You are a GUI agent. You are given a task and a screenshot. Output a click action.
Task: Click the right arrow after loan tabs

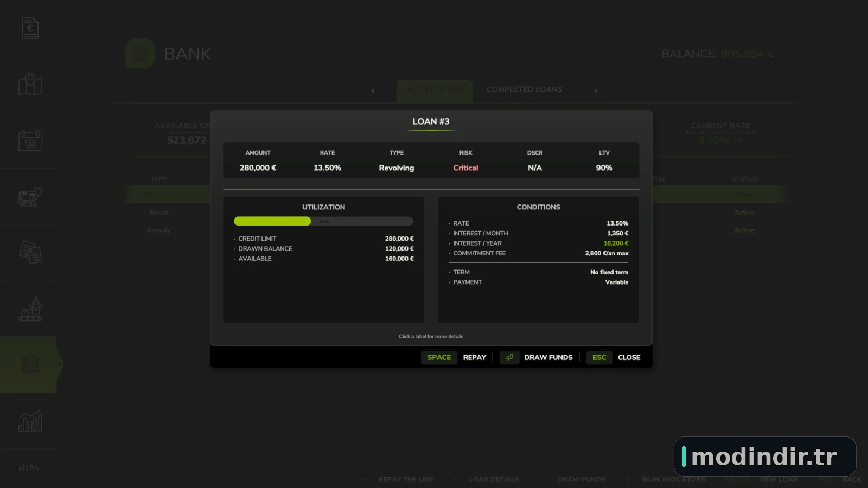point(596,91)
